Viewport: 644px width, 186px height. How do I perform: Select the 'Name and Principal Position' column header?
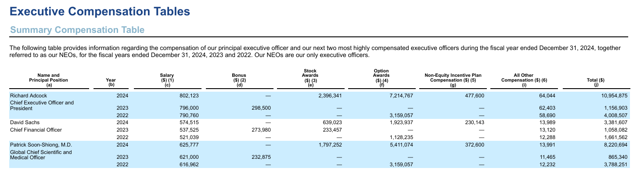point(49,80)
